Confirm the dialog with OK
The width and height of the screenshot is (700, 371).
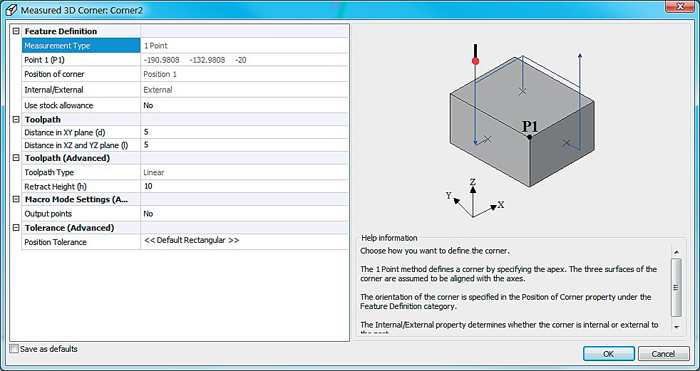tap(608, 354)
